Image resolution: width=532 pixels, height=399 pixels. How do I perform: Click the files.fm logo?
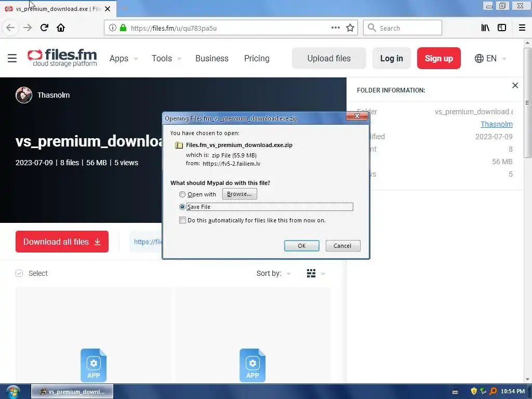click(x=62, y=58)
